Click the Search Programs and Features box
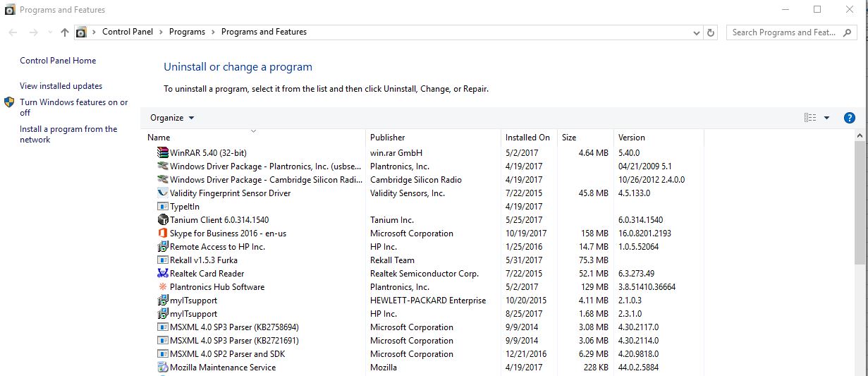Screen dimensions: 868x376 [783, 32]
